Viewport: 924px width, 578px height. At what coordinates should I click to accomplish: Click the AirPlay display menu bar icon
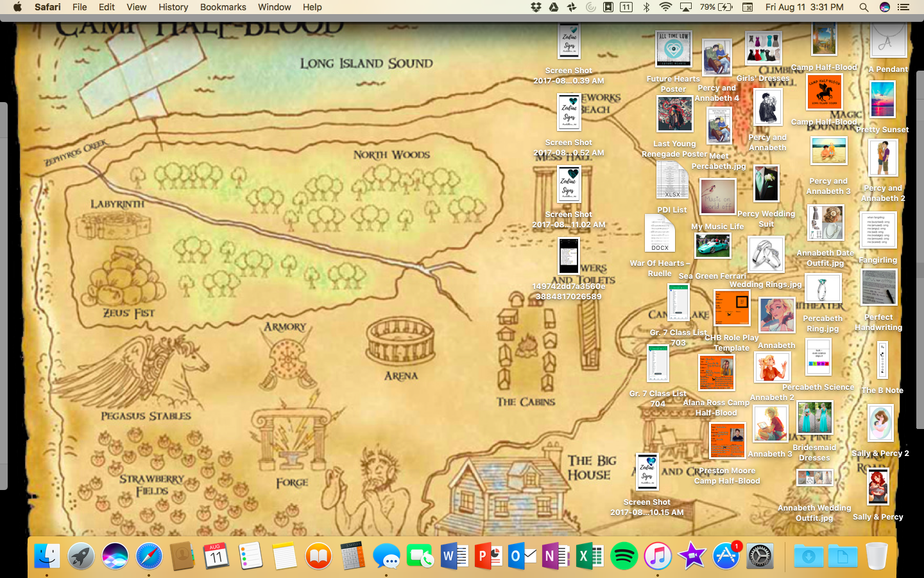click(685, 7)
